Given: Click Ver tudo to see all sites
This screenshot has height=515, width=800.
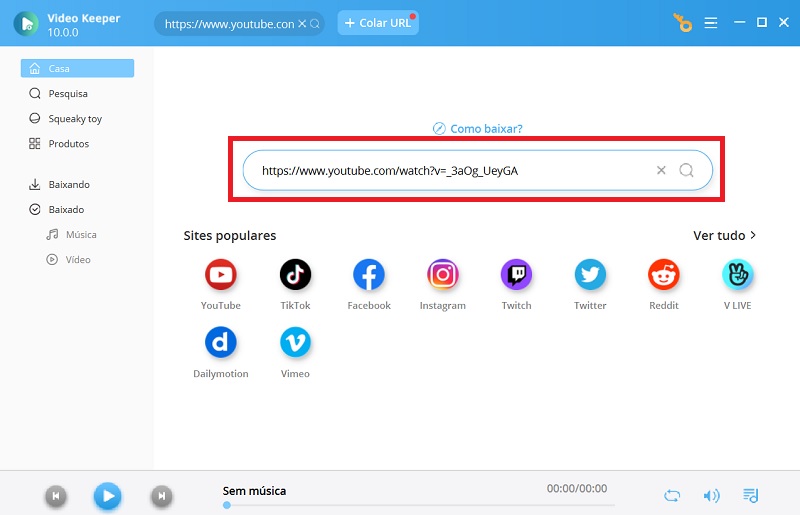Looking at the screenshot, I should coord(719,235).
